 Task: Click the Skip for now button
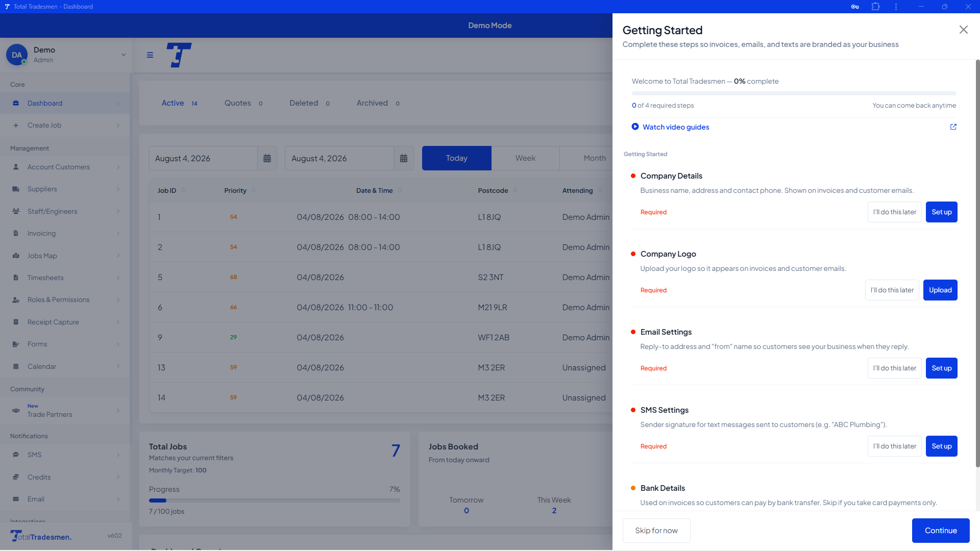coord(656,531)
